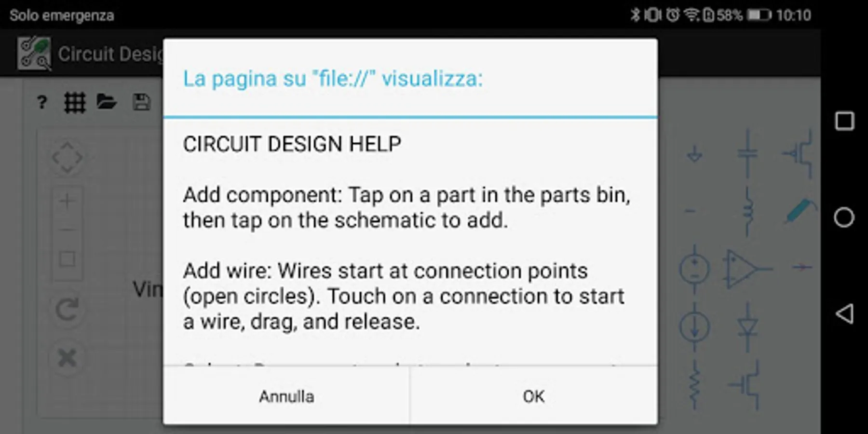Zoom in with the plus control
This screenshot has height=434, width=868.
pos(67,201)
